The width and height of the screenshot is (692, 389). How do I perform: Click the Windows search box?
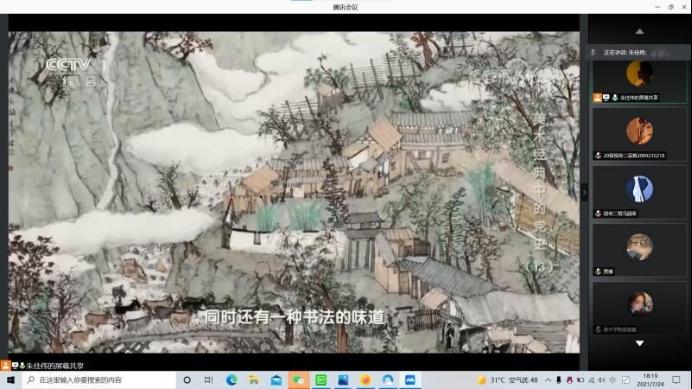pyautogui.click(x=99, y=380)
